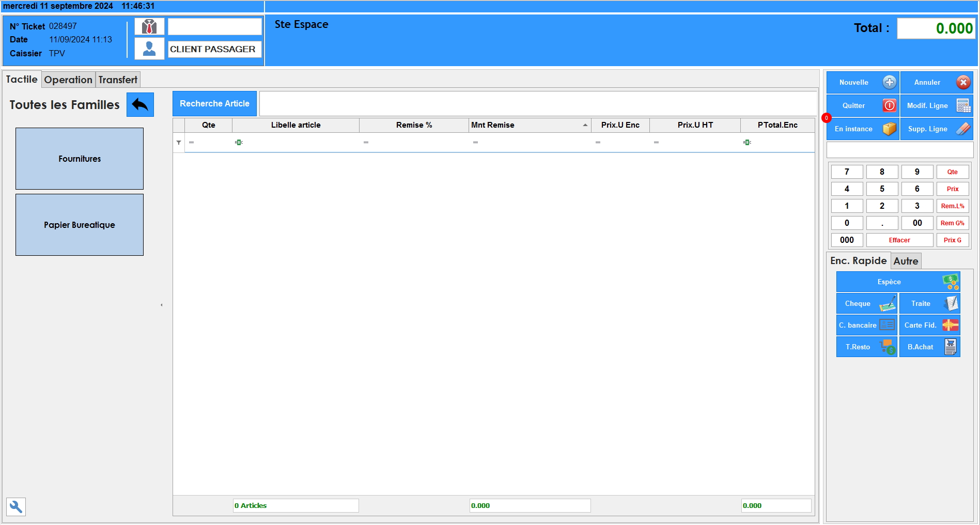
Task: Sort by the Mnt Remise column arrow
Action: click(585, 125)
